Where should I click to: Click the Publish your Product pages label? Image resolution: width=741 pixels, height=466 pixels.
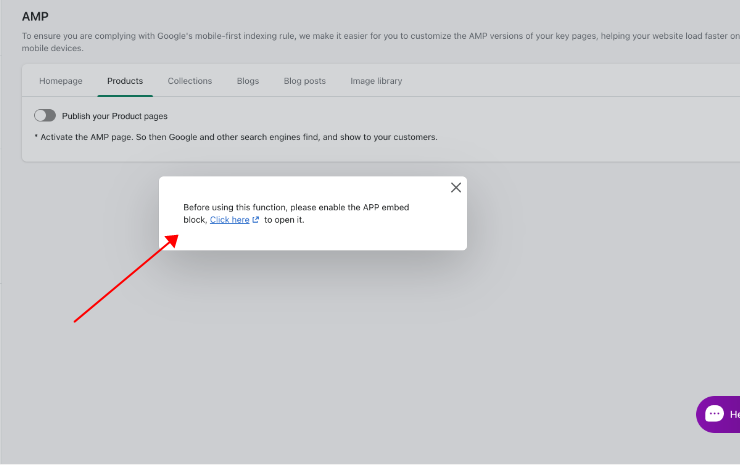point(114,116)
